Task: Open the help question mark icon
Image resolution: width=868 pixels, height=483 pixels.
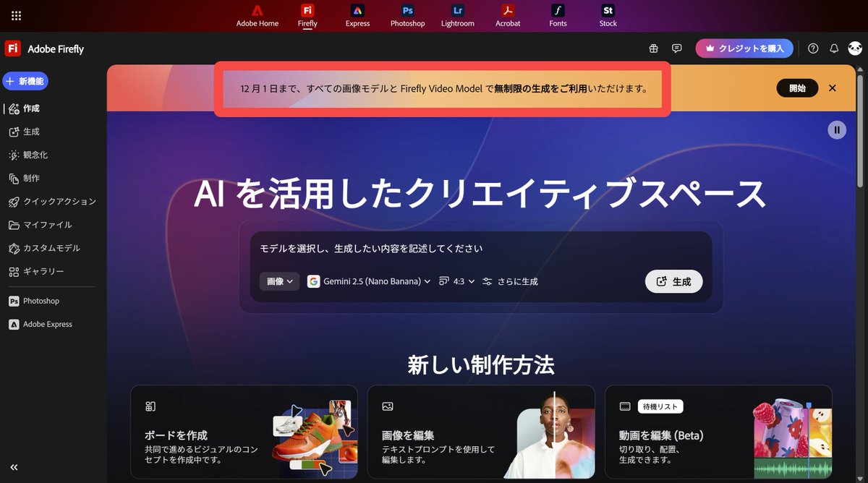Action: [813, 48]
